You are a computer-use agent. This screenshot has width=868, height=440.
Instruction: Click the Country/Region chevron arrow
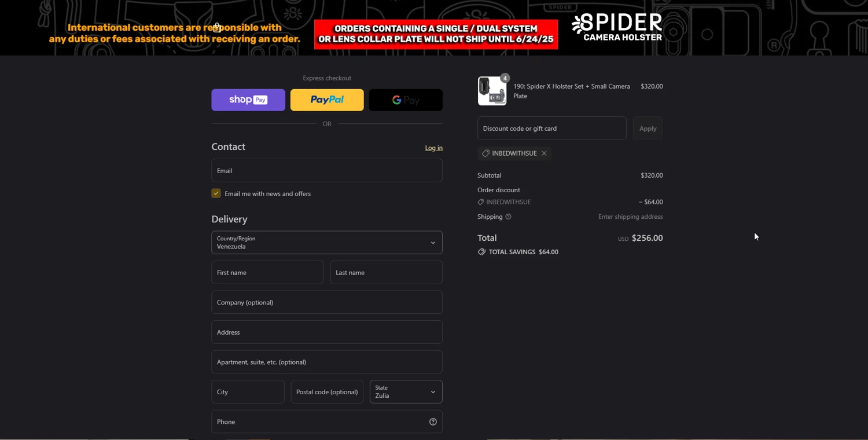click(x=433, y=243)
